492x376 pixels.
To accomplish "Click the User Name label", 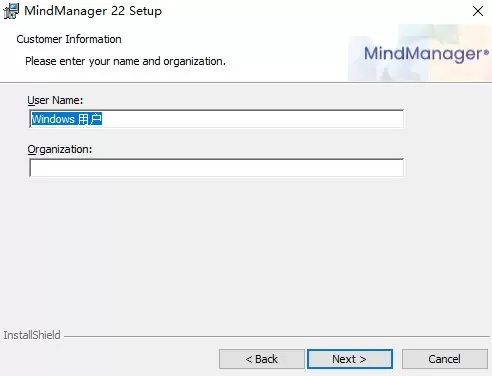I will 55,100.
